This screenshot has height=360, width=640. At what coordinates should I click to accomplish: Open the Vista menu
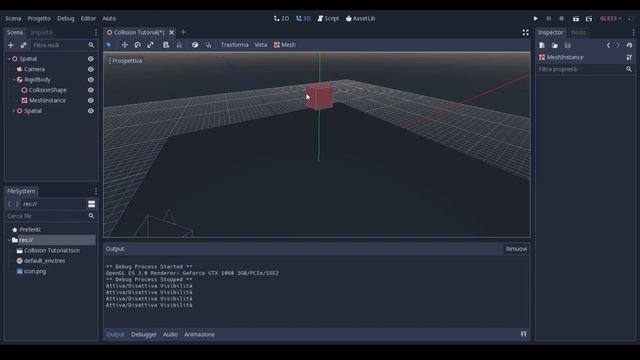pyautogui.click(x=261, y=45)
